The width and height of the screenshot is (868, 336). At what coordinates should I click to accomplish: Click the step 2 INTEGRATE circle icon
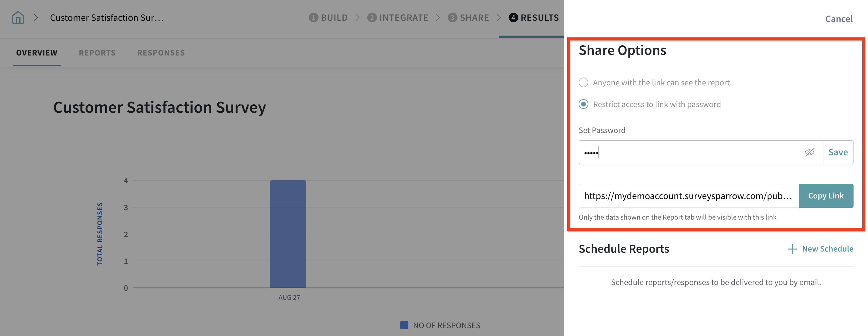click(x=372, y=17)
